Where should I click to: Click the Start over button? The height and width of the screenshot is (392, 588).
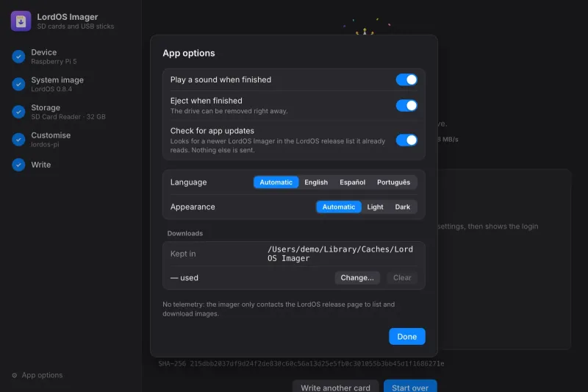coord(410,386)
